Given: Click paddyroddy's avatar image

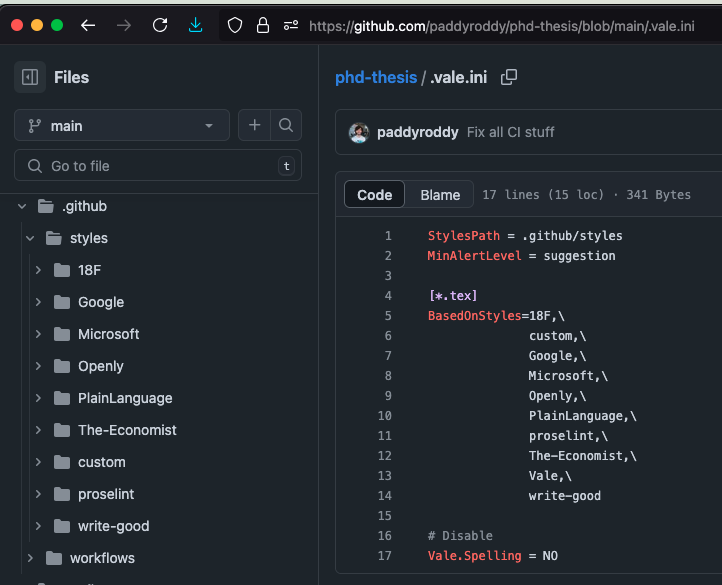Looking at the screenshot, I should pyautogui.click(x=358, y=132).
